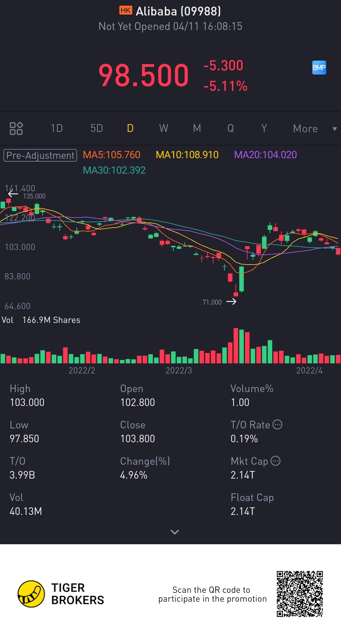This screenshot has width=341, height=644.
Task: Tap the BMP badge icon
Action: click(319, 68)
